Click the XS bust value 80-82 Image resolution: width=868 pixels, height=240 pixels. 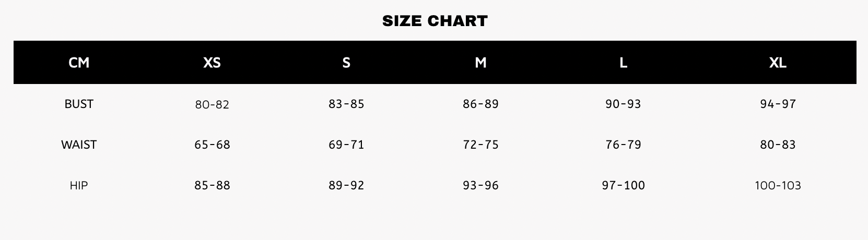coord(212,104)
